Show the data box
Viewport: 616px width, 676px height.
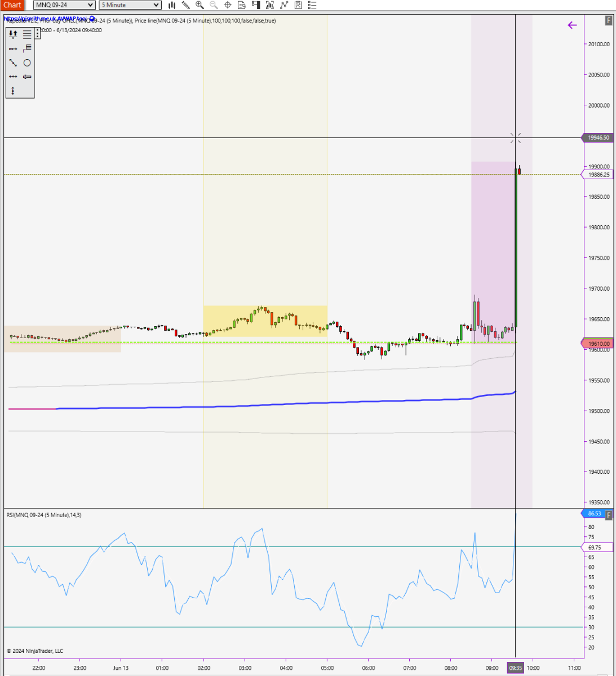(242, 5)
